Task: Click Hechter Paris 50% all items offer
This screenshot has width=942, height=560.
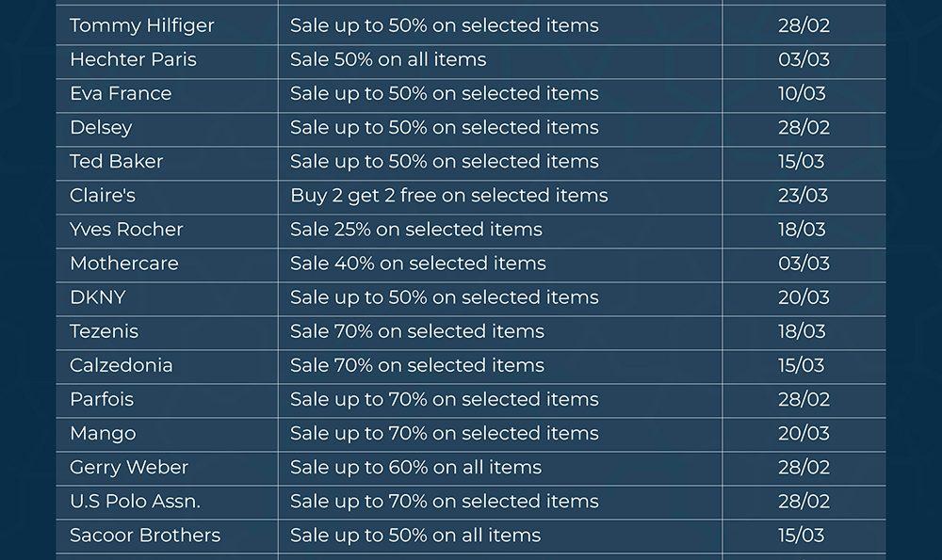Action: (x=388, y=59)
